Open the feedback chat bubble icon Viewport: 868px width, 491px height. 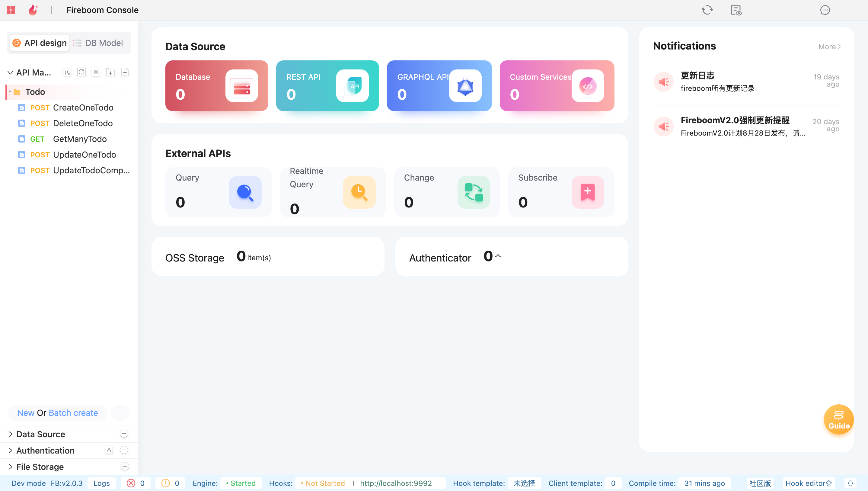825,10
